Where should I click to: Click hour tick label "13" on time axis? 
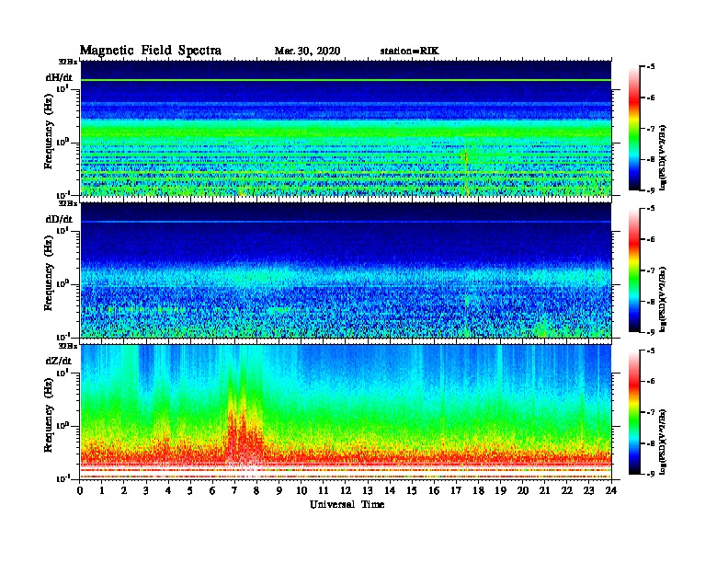[368, 491]
